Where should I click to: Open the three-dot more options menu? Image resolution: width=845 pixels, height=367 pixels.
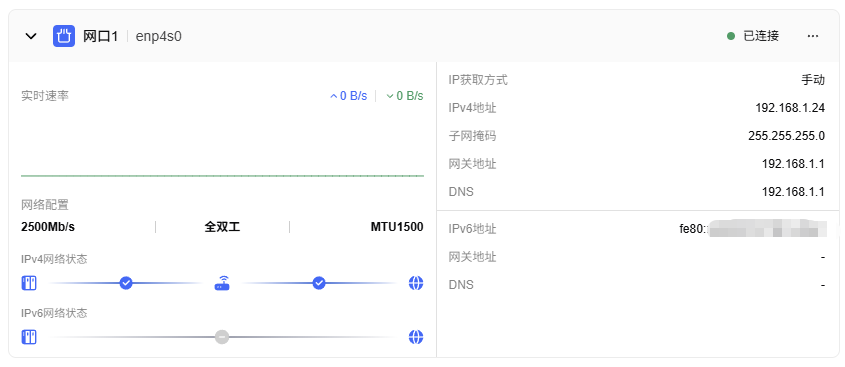pyautogui.click(x=813, y=36)
